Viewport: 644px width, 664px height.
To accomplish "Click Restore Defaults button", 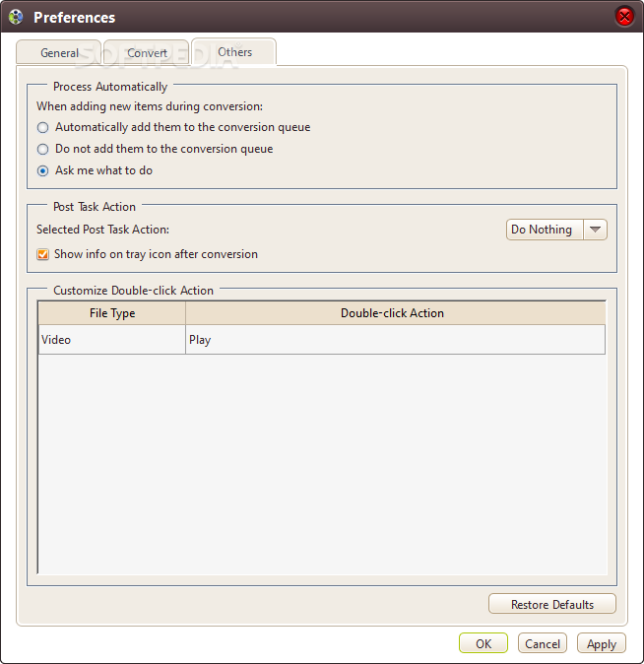I will pyautogui.click(x=552, y=604).
